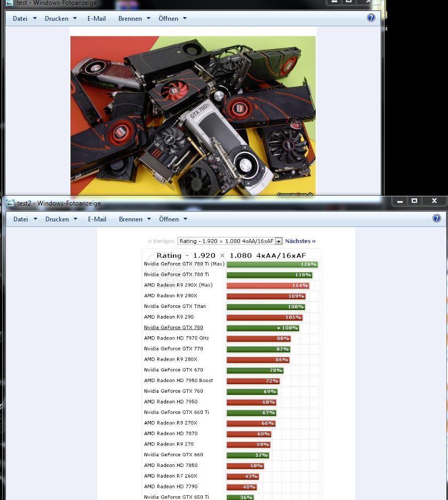Open Öffnen menu in test2 window
Screen dimensions: 448x500
pos(169,219)
